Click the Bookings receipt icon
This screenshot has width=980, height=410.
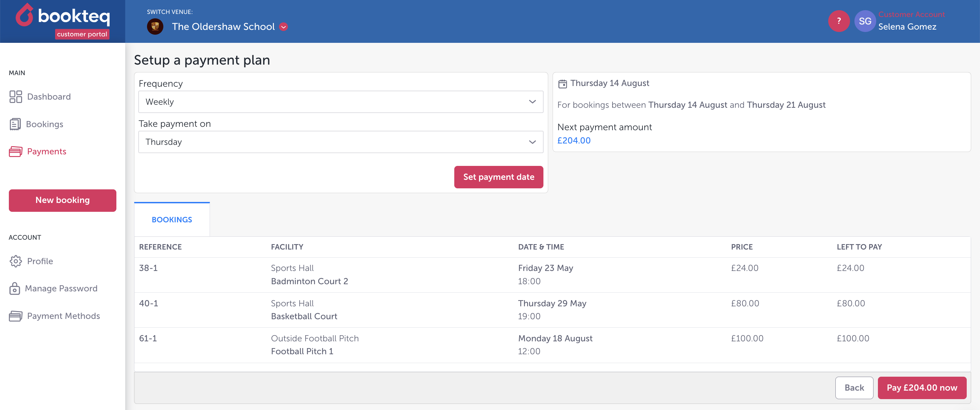pos(15,124)
